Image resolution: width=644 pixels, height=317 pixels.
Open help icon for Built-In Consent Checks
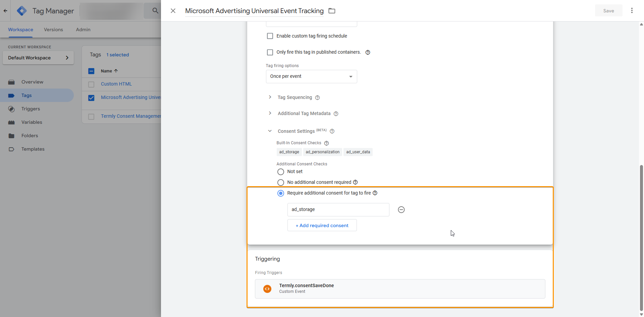326,143
